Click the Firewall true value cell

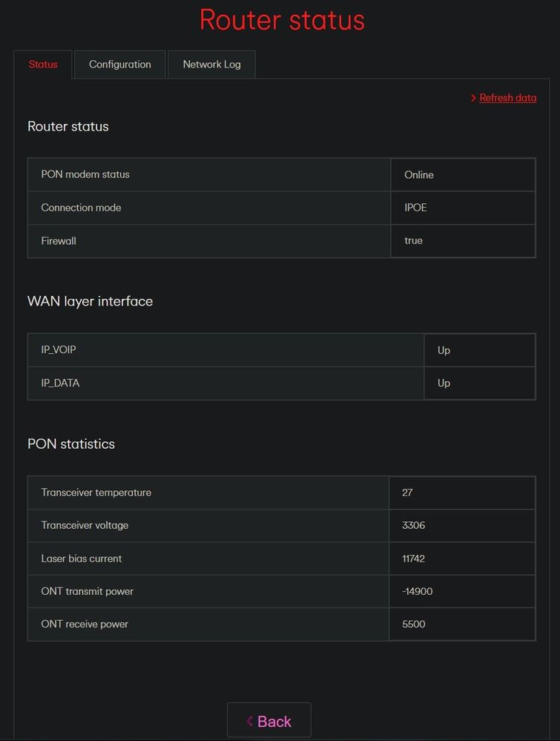(x=463, y=240)
